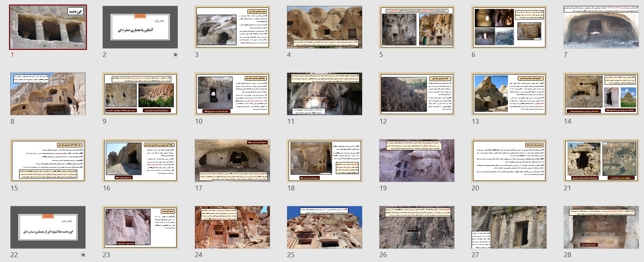Image resolution: width=644 pixels, height=262 pixels.
Task: Select slide 11 with the dark cave interior
Action: pyautogui.click(x=325, y=94)
